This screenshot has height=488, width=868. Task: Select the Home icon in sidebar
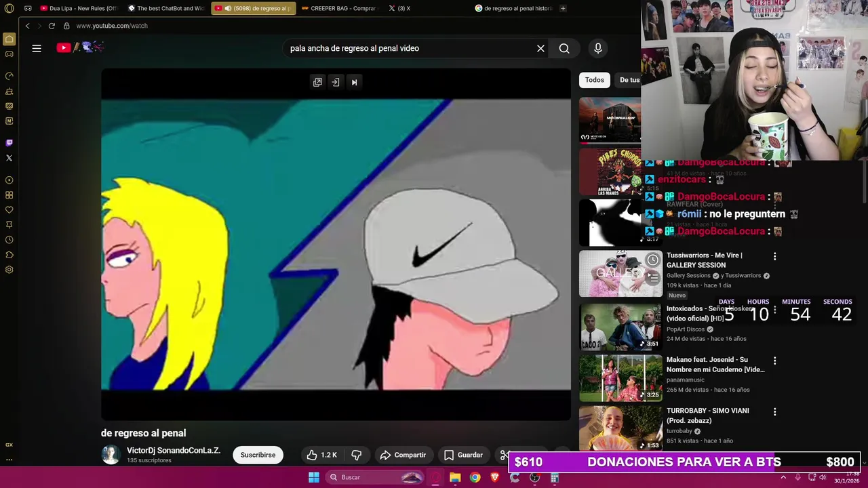tap(9, 39)
